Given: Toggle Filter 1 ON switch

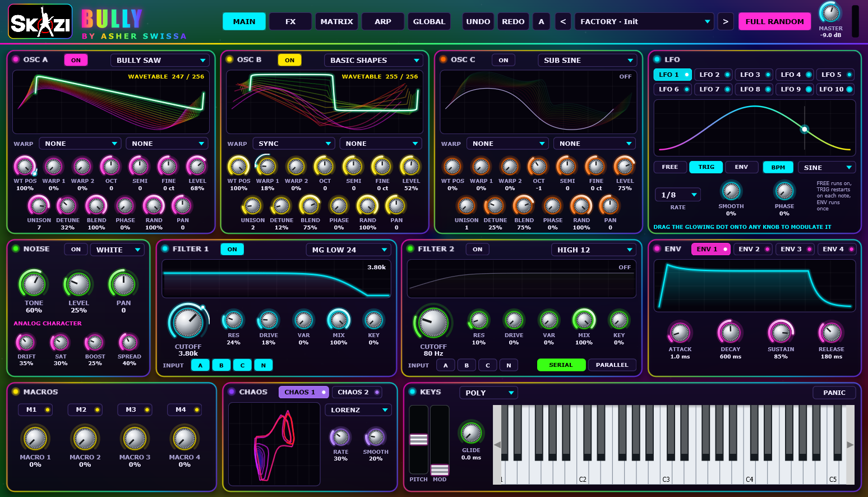Looking at the screenshot, I should coord(232,249).
